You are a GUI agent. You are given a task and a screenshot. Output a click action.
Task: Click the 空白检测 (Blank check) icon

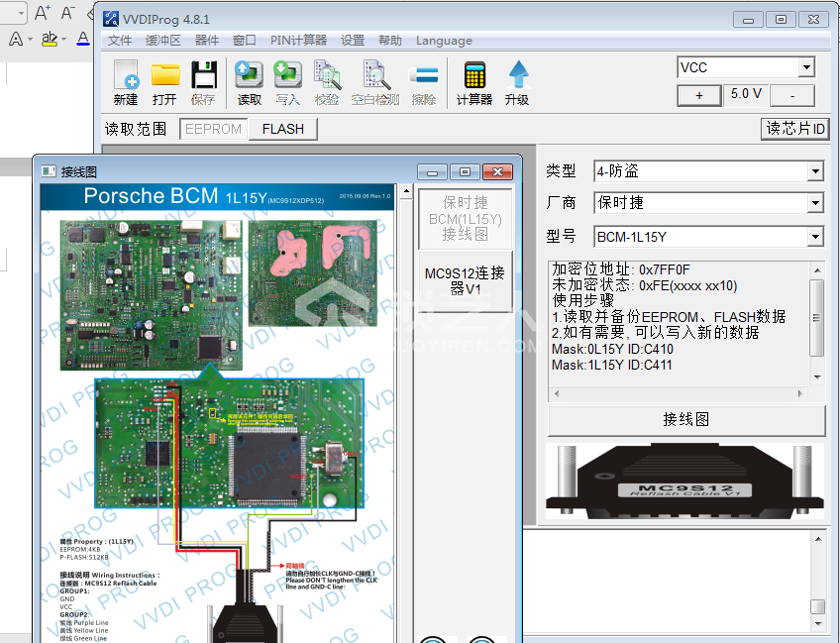pyautogui.click(x=375, y=83)
